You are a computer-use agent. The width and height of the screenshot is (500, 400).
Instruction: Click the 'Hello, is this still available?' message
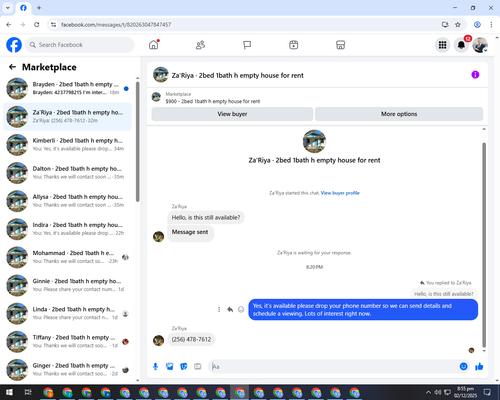tap(206, 218)
